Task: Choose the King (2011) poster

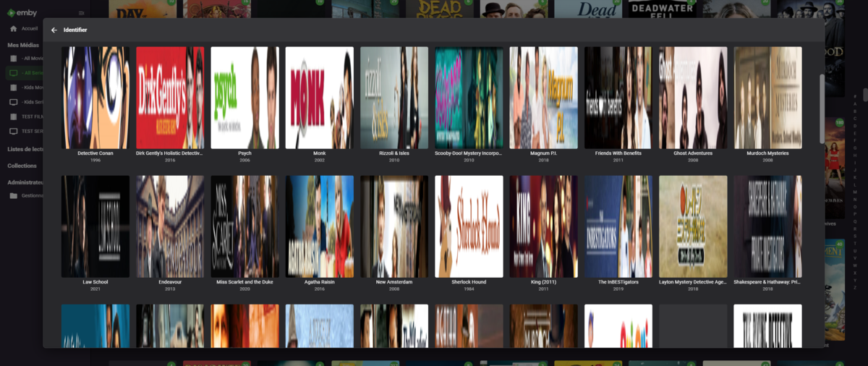Action: point(543,226)
